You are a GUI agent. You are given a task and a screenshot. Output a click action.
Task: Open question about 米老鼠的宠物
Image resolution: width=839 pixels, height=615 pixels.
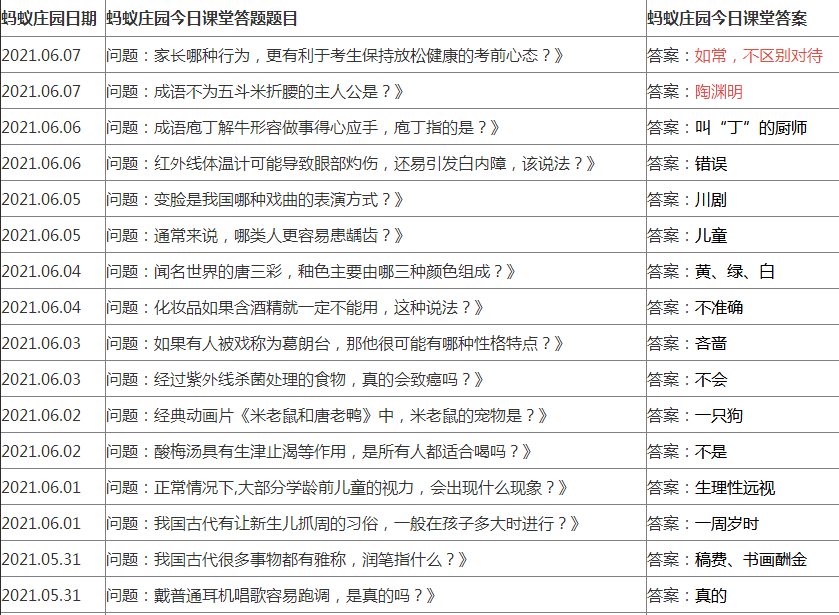[x=327, y=415]
